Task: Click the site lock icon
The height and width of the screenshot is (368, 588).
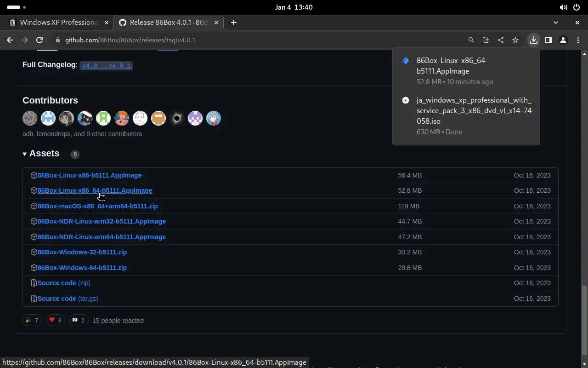Action: coord(57,40)
